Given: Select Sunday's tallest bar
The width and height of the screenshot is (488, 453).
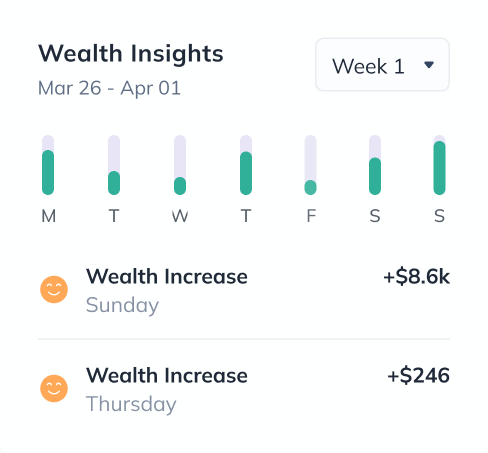Looking at the screenshot, I should point(439,165).
